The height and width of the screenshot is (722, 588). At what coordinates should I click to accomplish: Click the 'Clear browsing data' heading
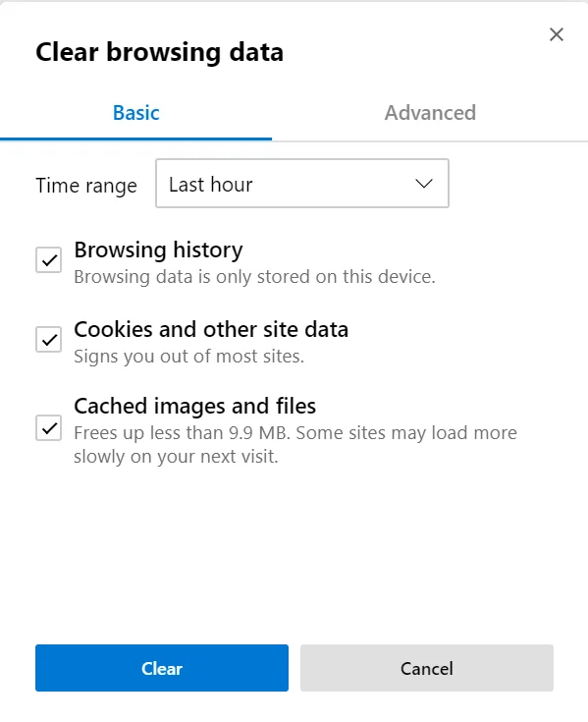coord(160,52)
